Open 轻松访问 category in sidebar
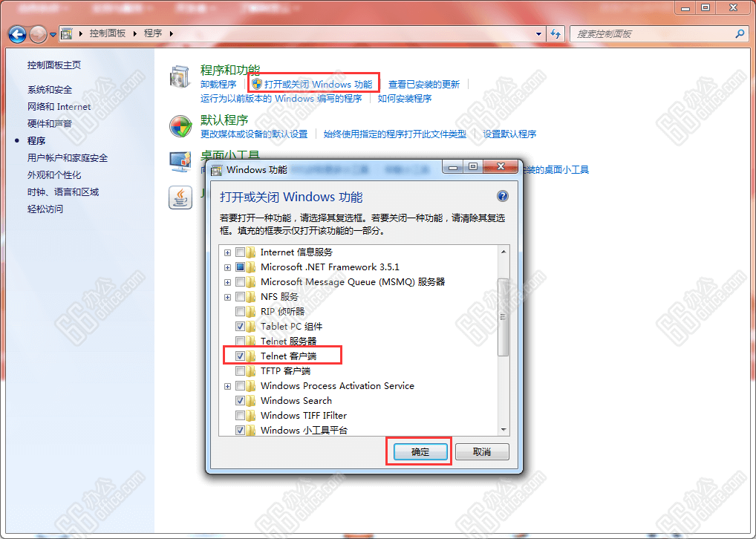Screen dimensions: 756x539 pyautogui.click(x=45, y=209)
